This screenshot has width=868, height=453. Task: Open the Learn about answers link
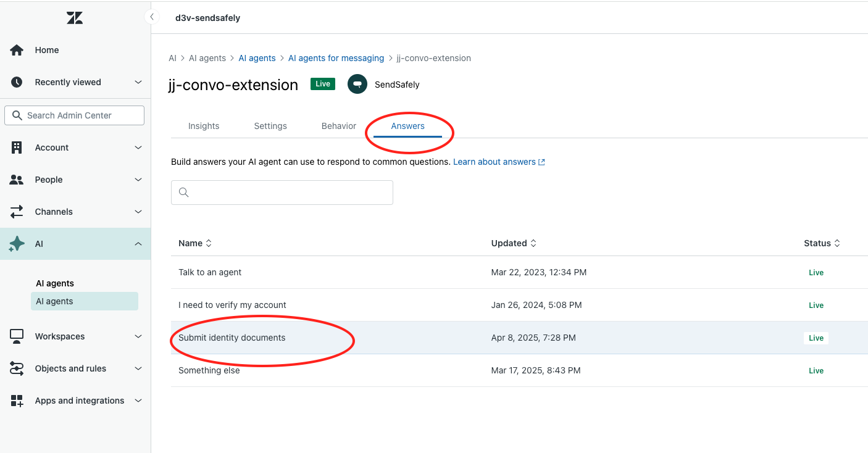(499, 162)
